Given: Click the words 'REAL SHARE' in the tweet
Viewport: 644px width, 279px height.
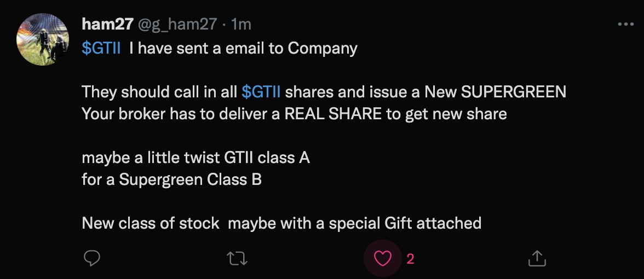Looking at the screenshot, I should pos(333,114).
